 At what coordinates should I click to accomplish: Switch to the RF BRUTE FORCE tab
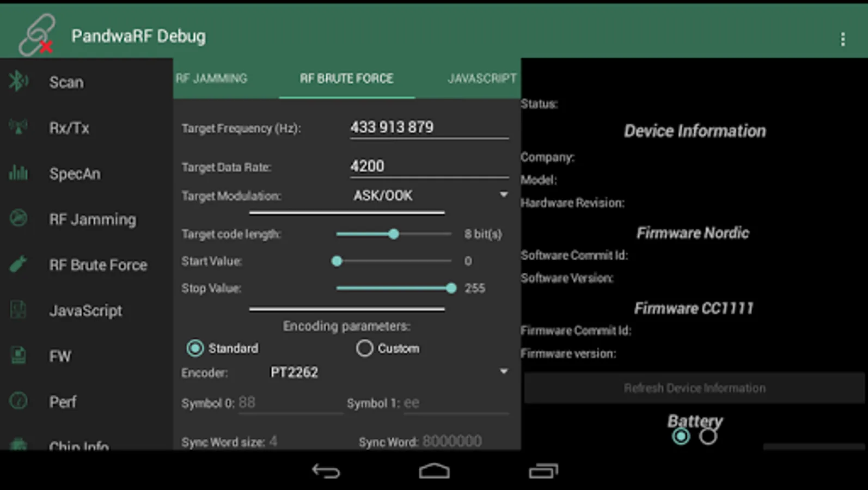click(346, 78)
